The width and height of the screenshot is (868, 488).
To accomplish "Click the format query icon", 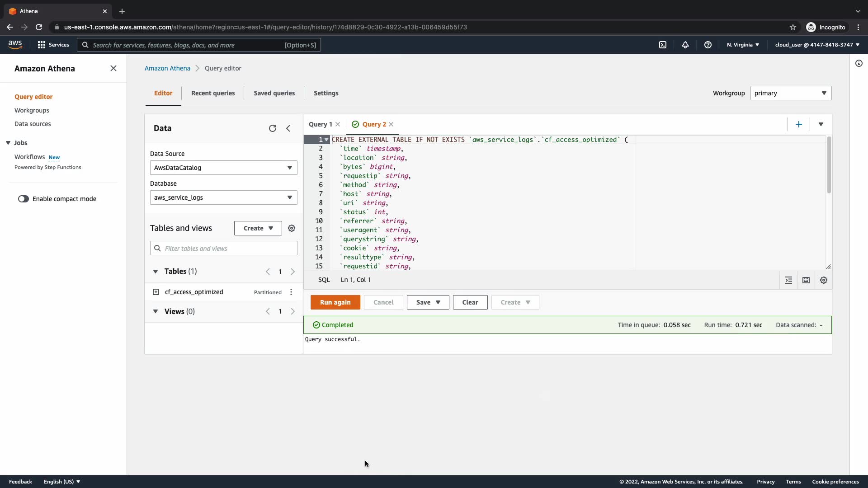I will point(788,280).
